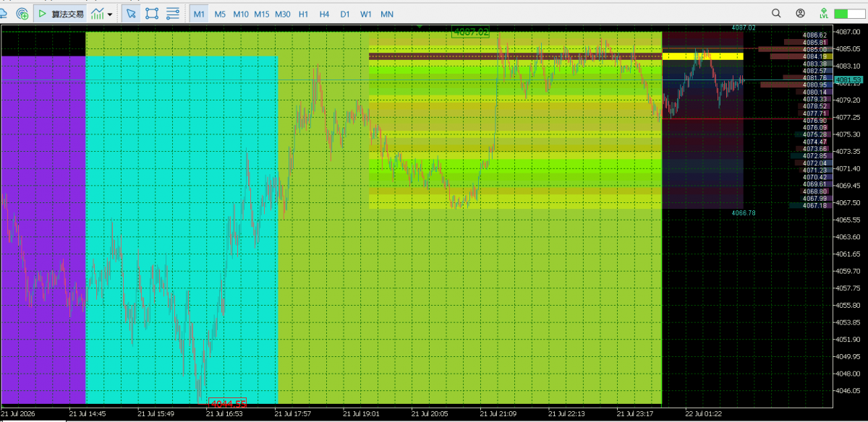Open the user account profile icon
868x422 pixels.
[800, 14]
